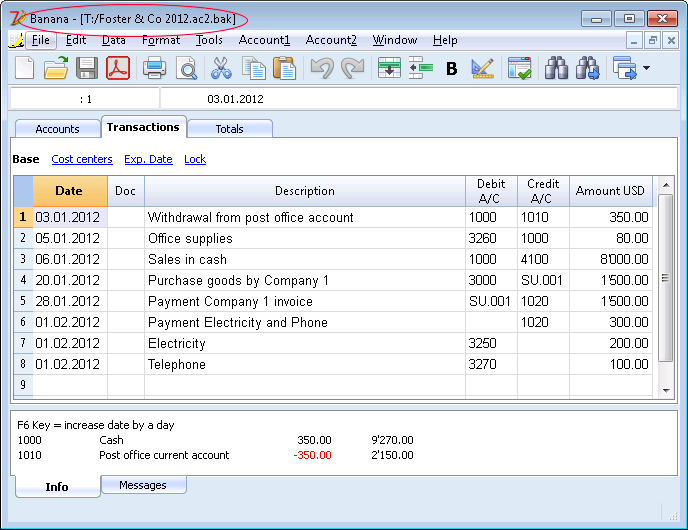The width and height of the screenshot is (688, 530).
Task: Select the Transactions tab
Action: pos(143,127)
